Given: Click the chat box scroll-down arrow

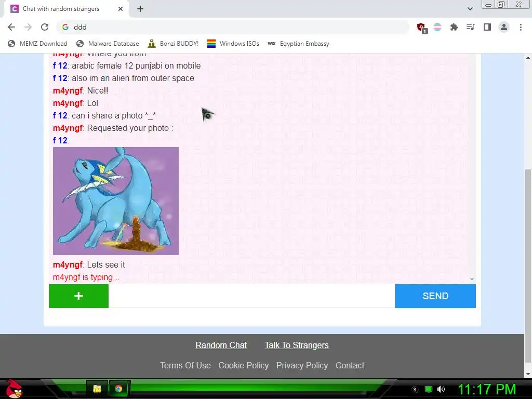Looking at the screenshot, I should (472, 279).
